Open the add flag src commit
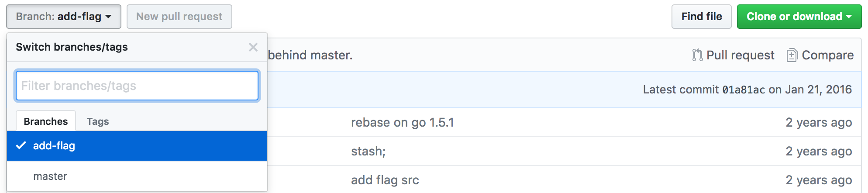 (385, 180)
